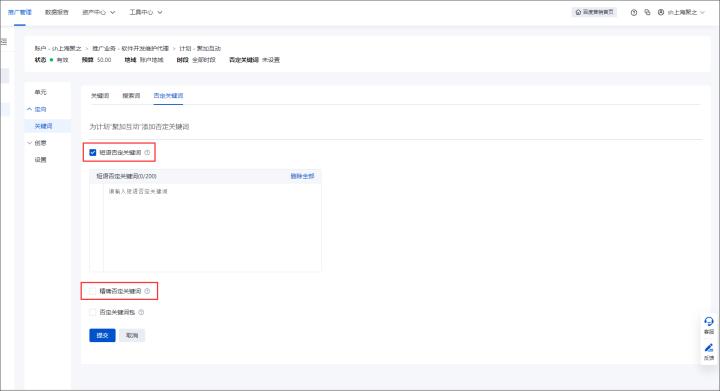
Task: Click into the phrase negative keyword text area
Action: point(212,228)
